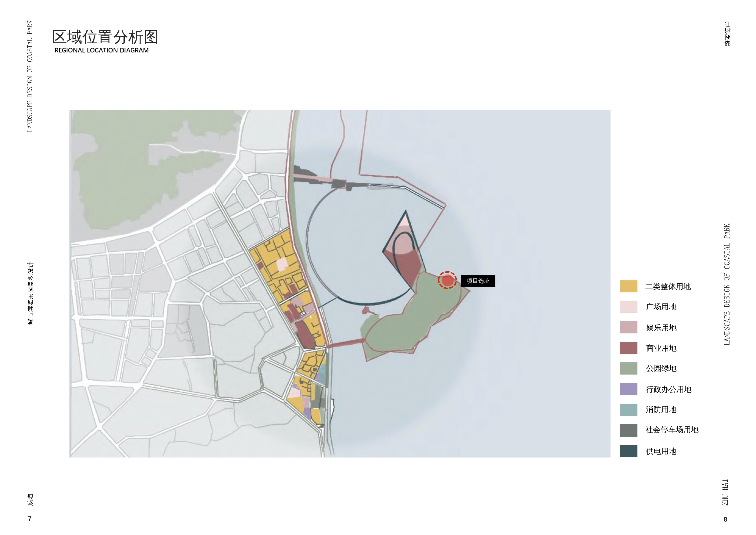Click the teal 消防用地 legend swatch

pos(629,410)
